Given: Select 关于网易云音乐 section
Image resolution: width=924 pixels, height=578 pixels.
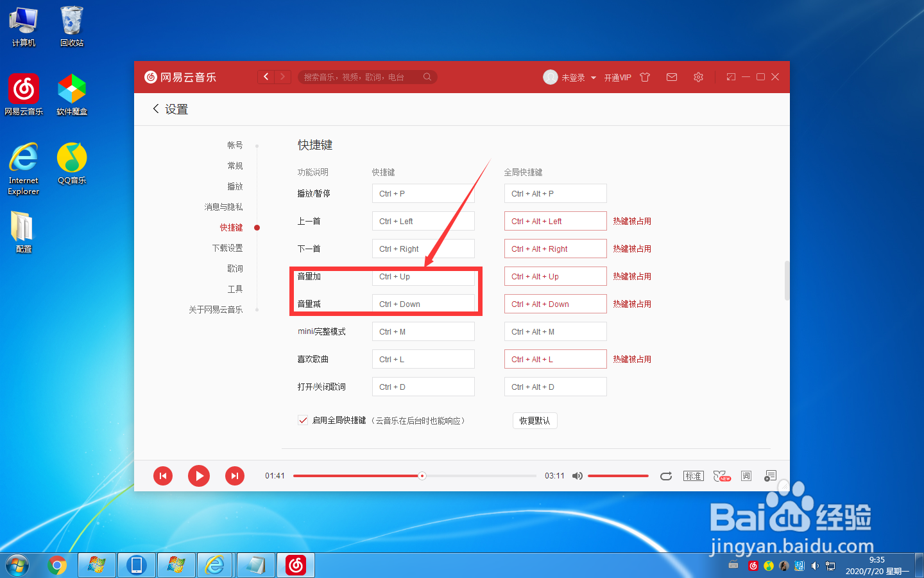Looking at the screenshot, I should coord(216,310).
